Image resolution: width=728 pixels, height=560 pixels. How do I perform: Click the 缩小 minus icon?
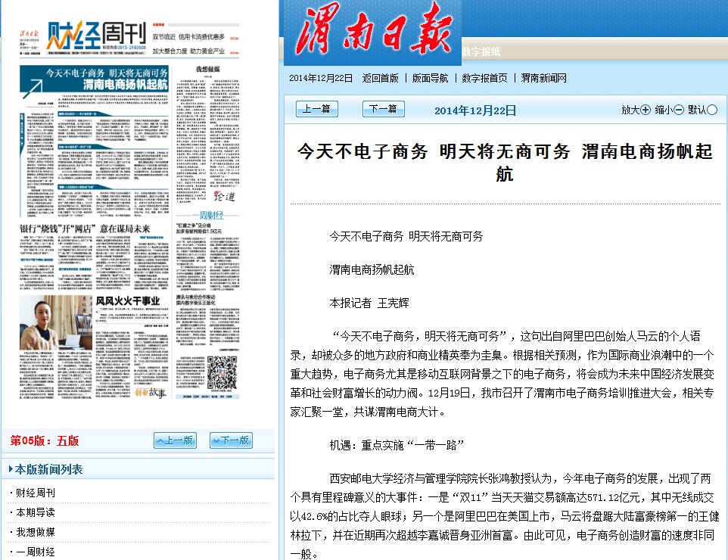point(679,110)
